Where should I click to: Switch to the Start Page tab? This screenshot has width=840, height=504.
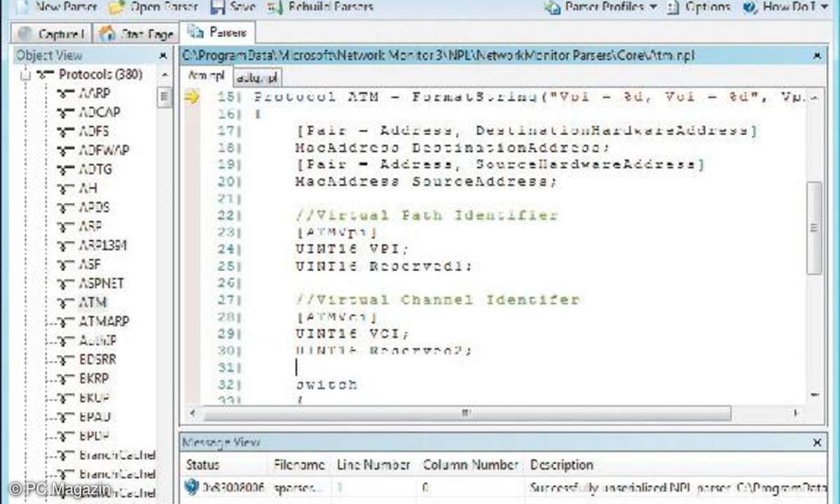[x=136, y=34]
